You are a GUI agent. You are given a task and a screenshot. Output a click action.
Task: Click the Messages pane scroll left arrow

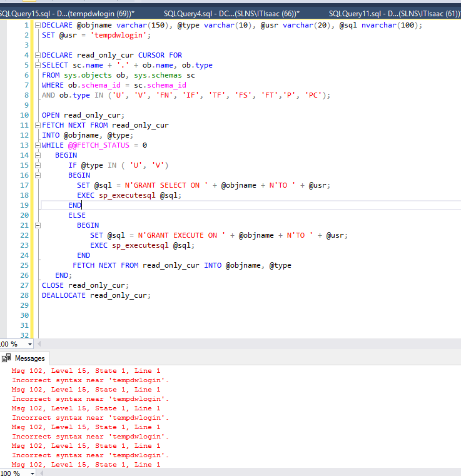click(41, 473)
